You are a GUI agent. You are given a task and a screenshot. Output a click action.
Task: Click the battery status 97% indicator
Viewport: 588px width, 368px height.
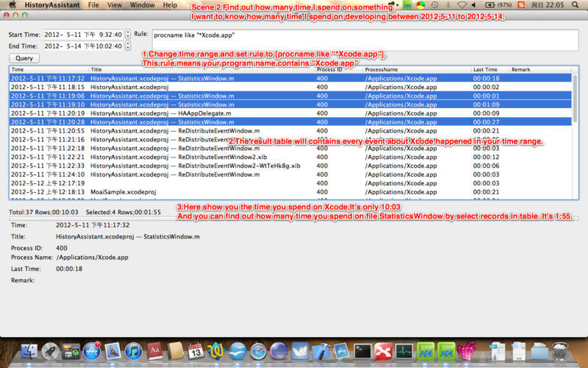tap(498, 5)
